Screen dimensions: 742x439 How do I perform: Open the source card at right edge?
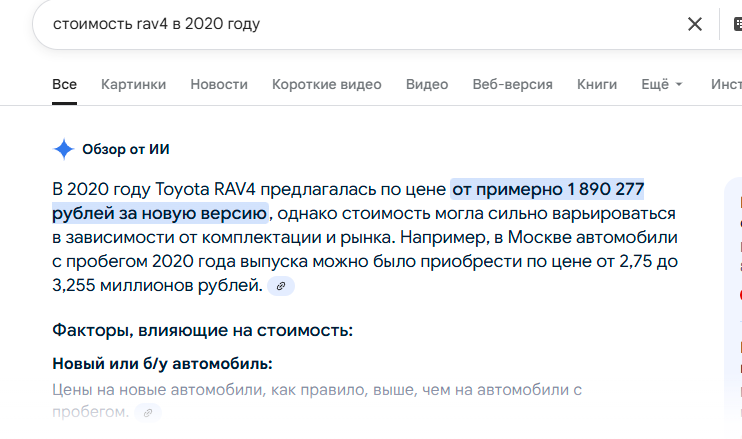click(x=733, y=298)
